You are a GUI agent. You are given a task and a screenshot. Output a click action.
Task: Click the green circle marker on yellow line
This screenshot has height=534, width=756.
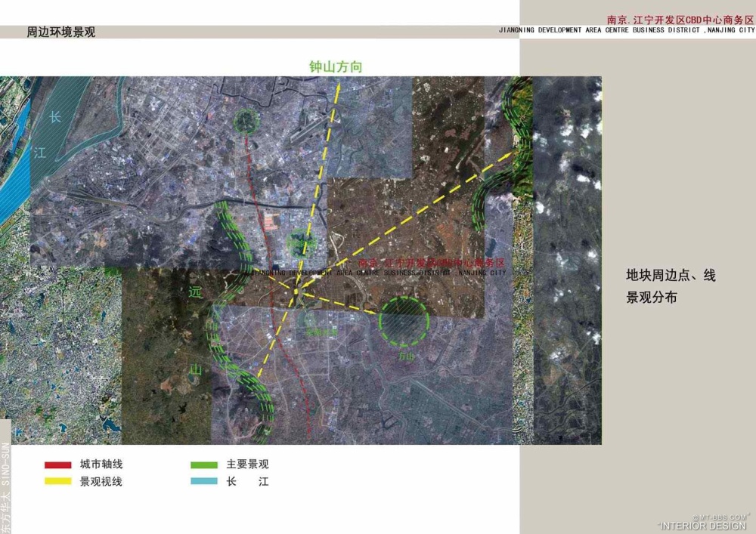coord(303,242)
